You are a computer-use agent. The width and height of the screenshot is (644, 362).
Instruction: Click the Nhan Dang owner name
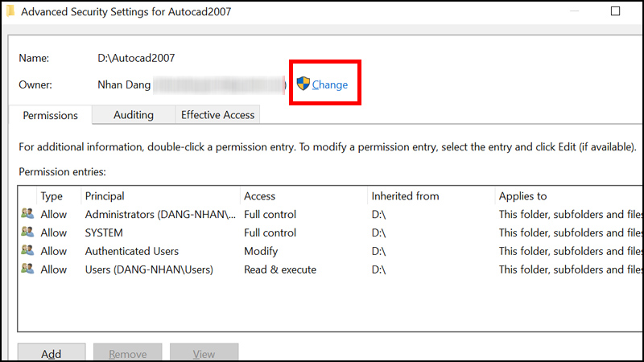point(124,84)
